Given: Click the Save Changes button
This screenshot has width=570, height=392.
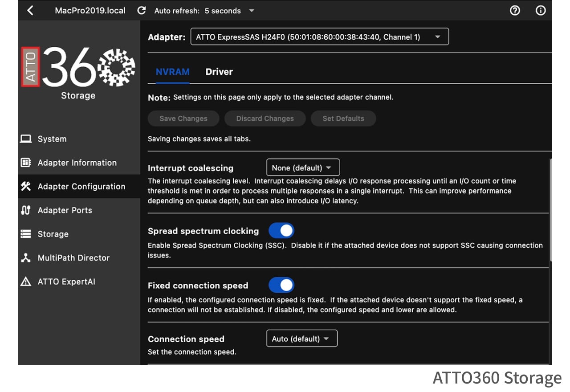Looking at the screenshot, I should pyautogui.click(x=183, y=118).
